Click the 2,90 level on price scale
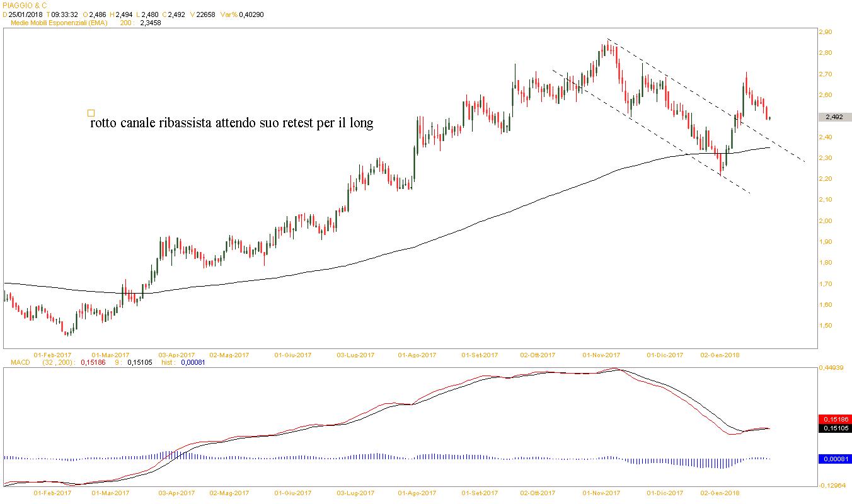Screen dimensions: 852x504 click(x=825, y=31)
